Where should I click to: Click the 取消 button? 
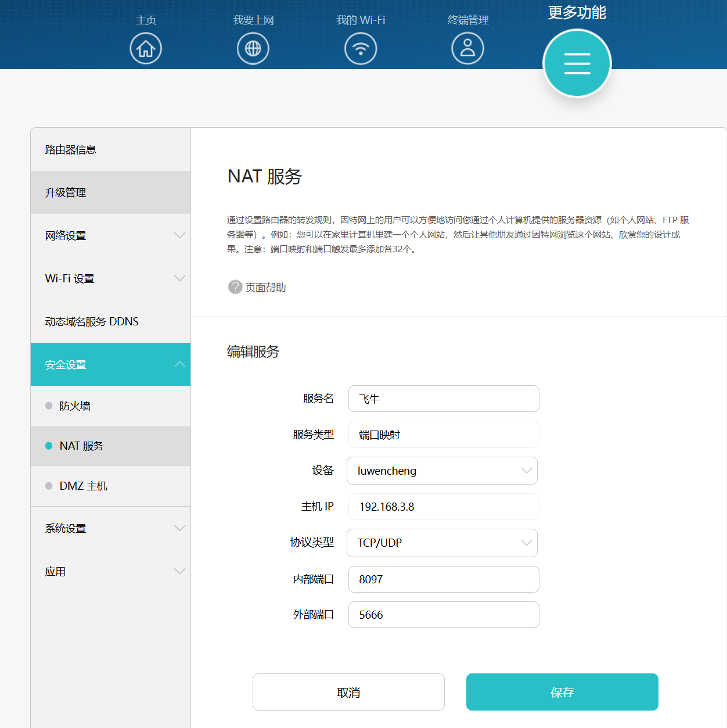[x=348, y=692]
